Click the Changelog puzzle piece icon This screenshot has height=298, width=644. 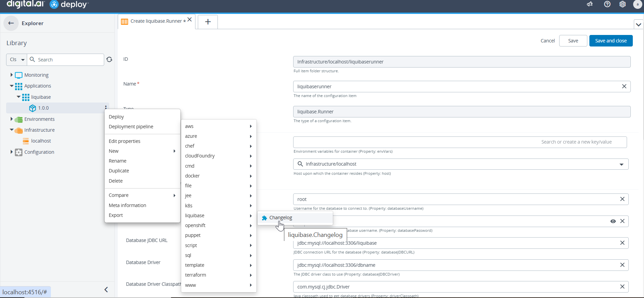[265, 218]
